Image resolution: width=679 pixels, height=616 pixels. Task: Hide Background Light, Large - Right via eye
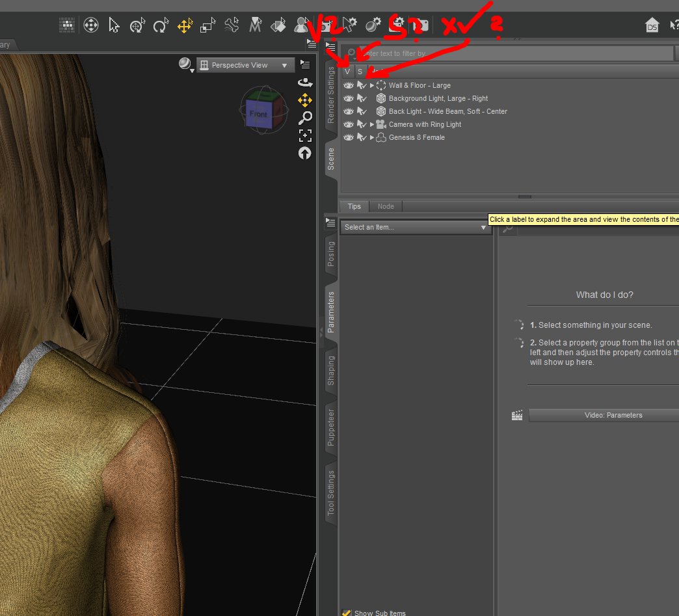tap(348, 98)
